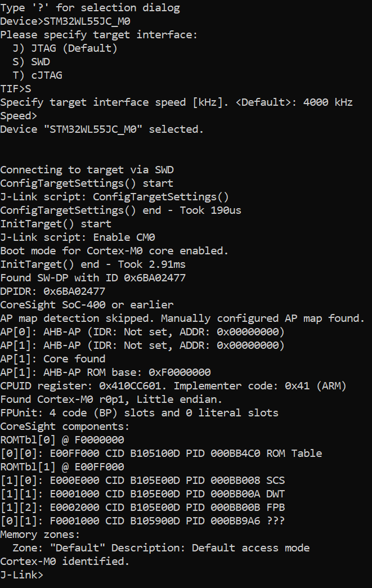This screenshot has height=588, width=372.
Task: Click the FPB component entry line
Action: pos(142,508)
